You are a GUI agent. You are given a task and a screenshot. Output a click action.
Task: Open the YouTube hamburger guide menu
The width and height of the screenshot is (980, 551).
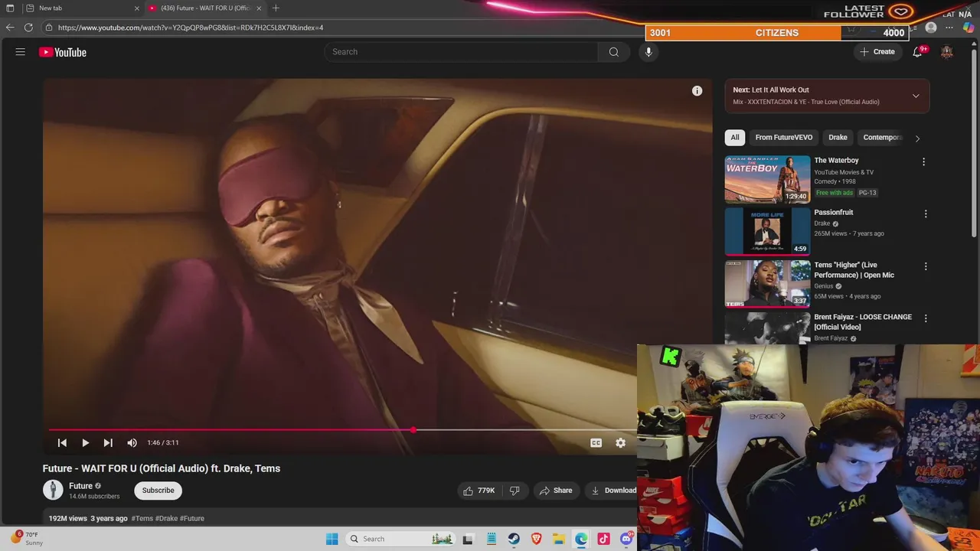[21, 52]
